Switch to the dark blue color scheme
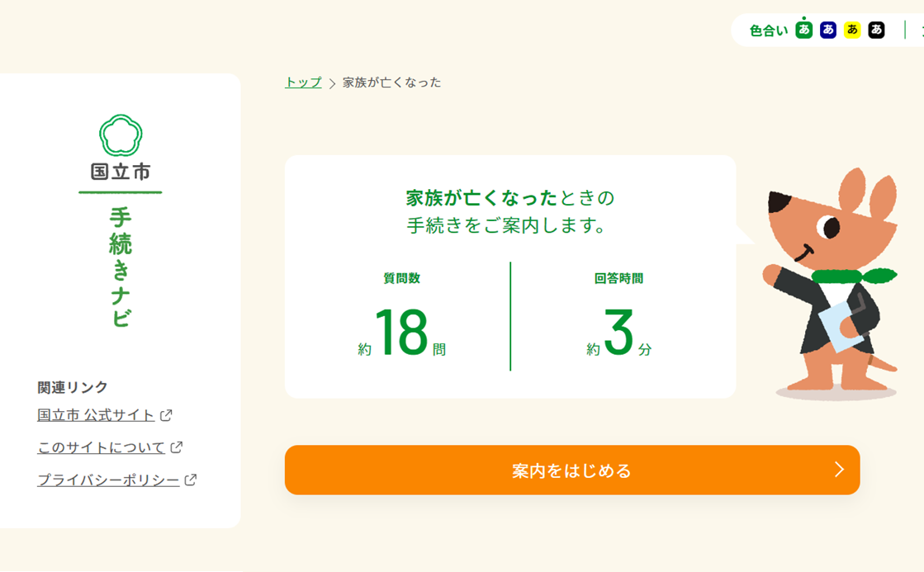Viewport: 924px width, 572px height. (828, 31)
